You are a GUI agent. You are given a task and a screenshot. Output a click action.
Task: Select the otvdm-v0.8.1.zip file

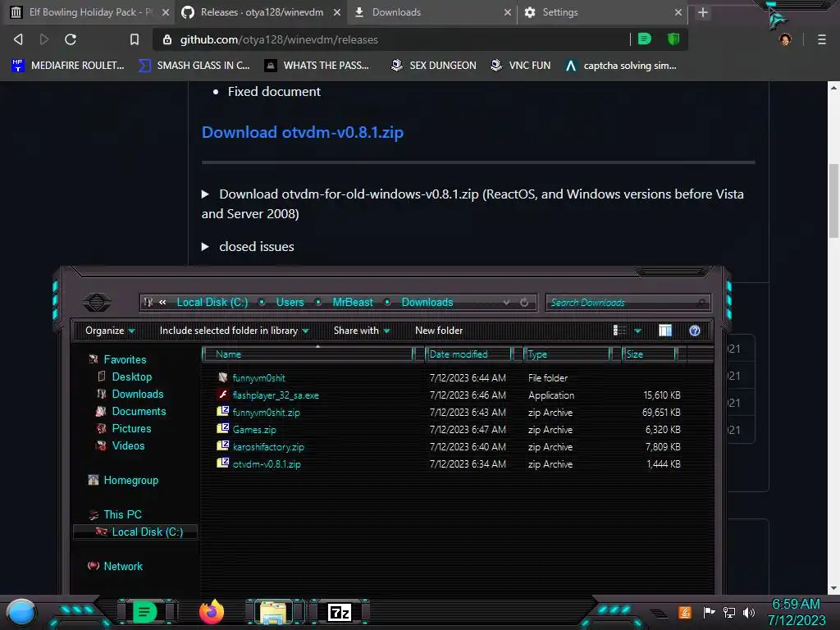click(x=267, y=464)
